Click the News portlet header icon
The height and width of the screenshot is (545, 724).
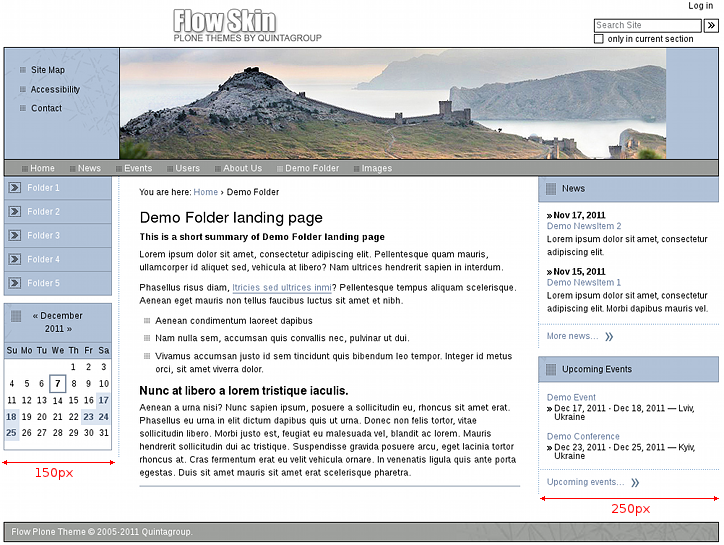tap(551, 189)
